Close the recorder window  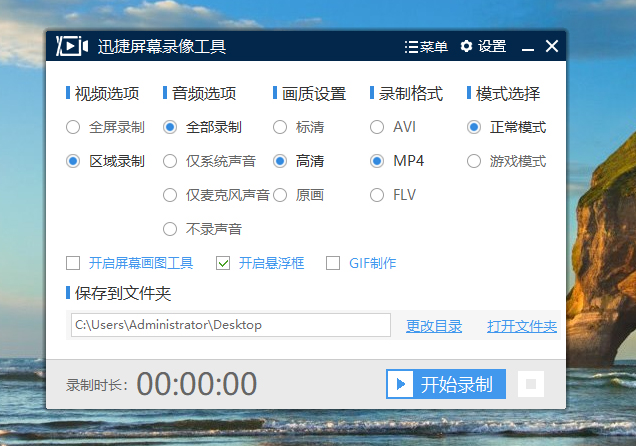coord(552,46)
